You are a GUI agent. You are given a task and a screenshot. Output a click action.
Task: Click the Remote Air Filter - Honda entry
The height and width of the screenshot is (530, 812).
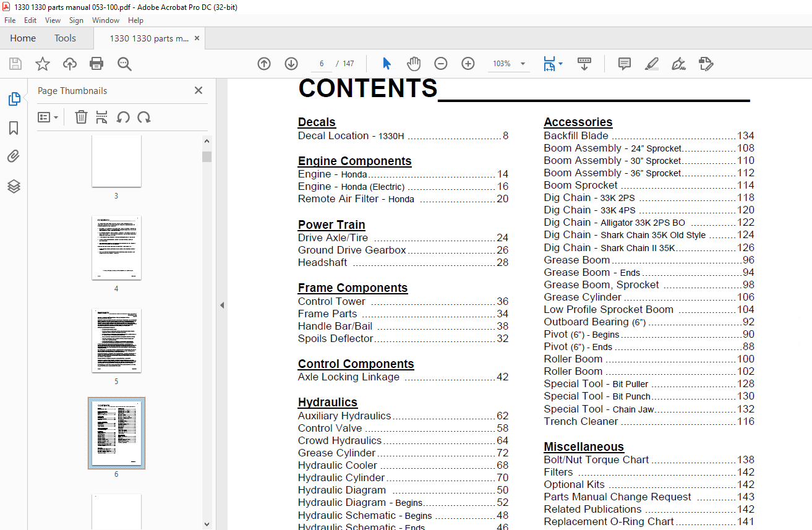(x=403, y=199)
